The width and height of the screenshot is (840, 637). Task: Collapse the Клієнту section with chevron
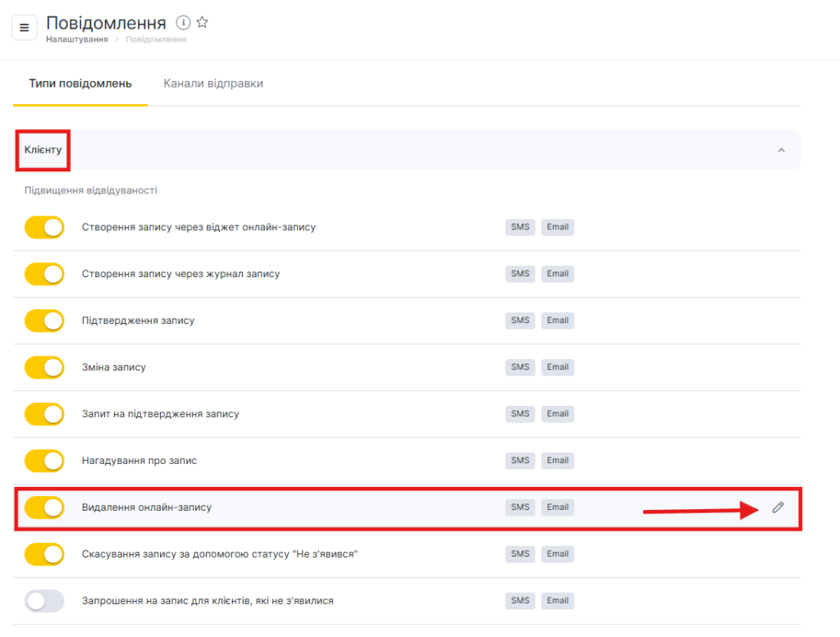(781, 150)
